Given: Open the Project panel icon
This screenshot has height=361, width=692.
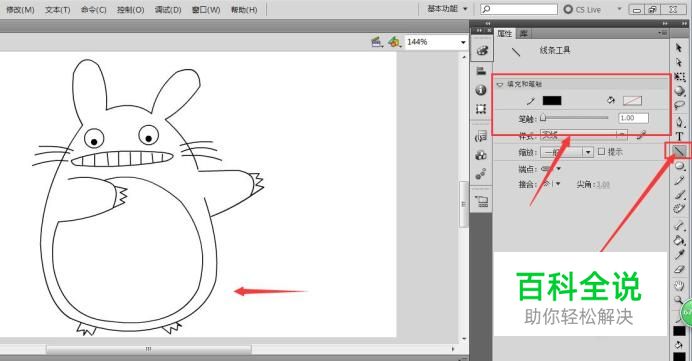Looking at the screenshot, I should point(481,202).
